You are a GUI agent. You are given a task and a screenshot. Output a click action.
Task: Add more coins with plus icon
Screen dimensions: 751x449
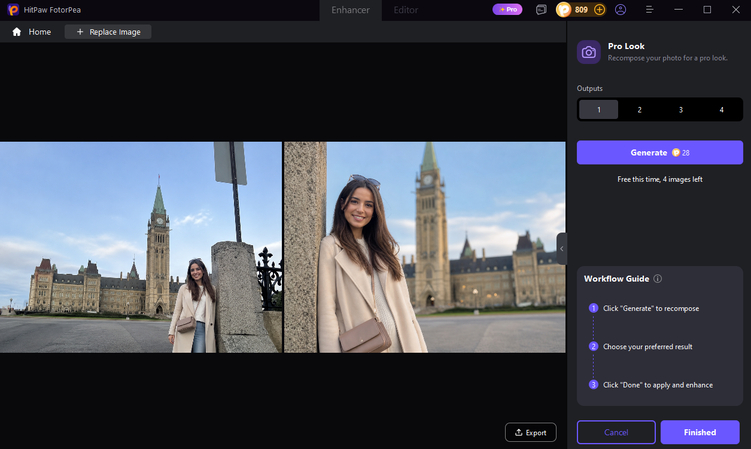599,10
